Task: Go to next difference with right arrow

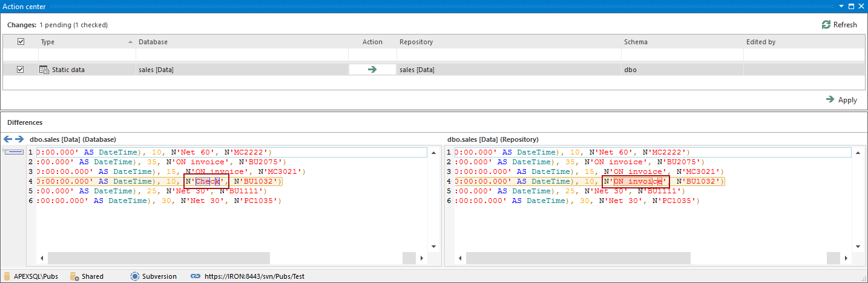Action: pos(19,139)
